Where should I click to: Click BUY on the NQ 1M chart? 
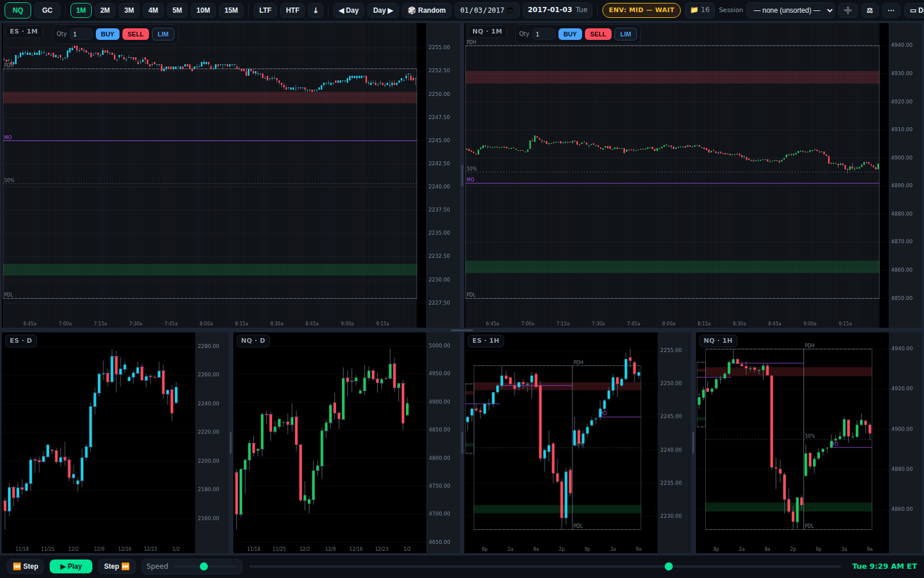tap(570, 34)
